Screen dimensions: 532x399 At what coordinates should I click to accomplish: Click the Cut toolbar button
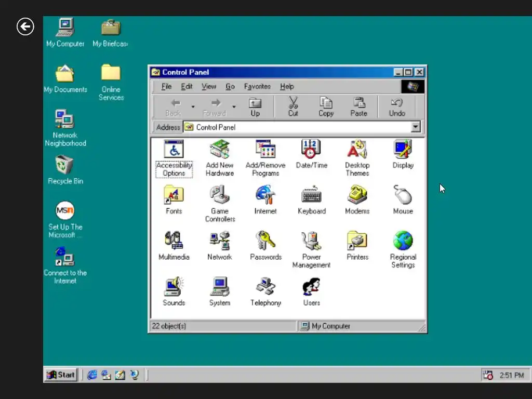click(293, 107)
